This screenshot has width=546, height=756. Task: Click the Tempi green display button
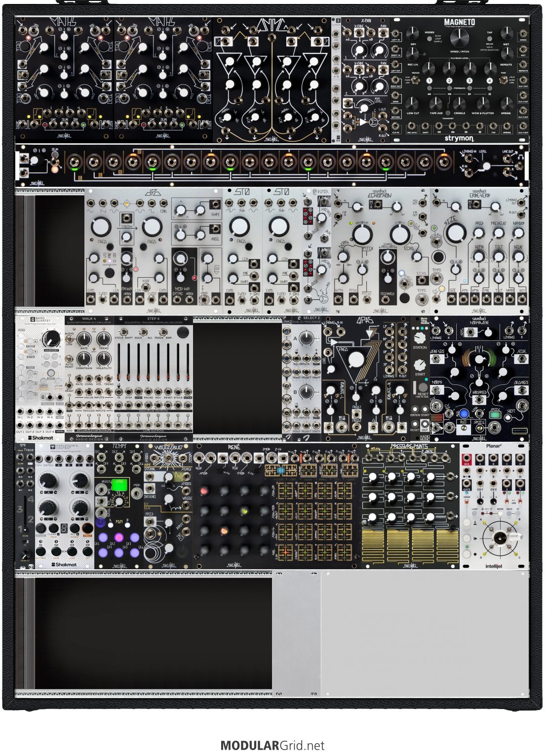(119, 484)
